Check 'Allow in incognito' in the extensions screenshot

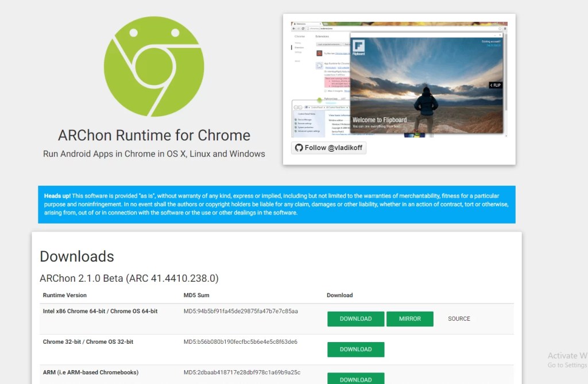tap(326, 91)
